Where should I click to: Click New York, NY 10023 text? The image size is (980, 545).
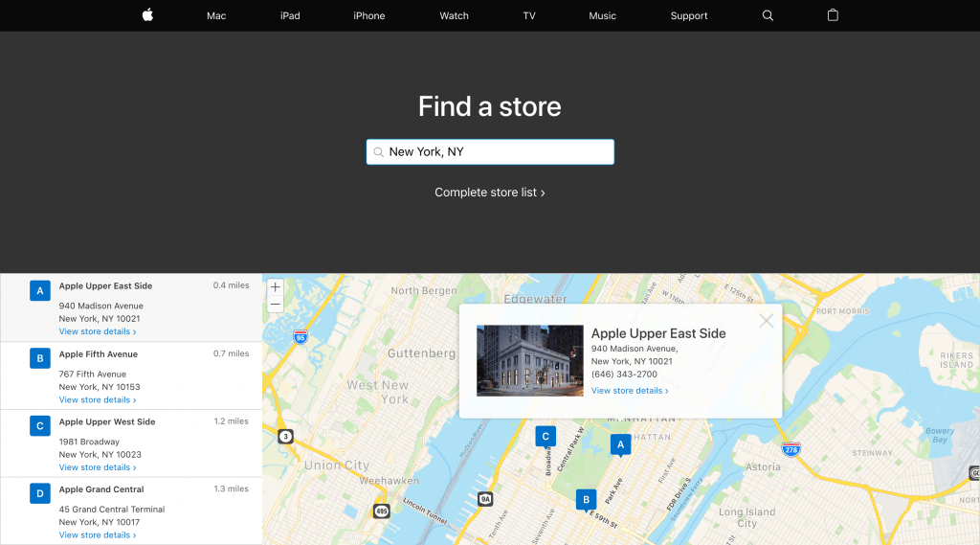point(100,454)
